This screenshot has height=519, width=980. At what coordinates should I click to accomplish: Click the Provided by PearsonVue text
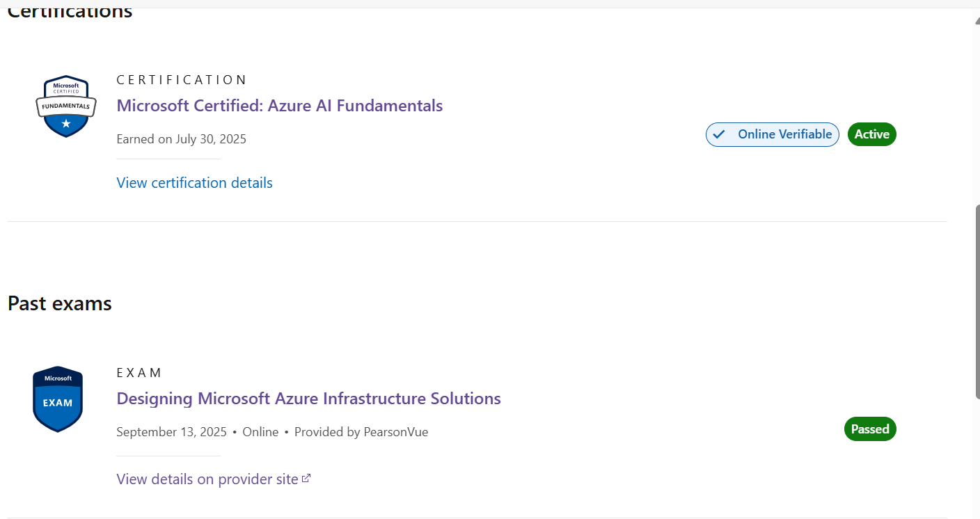pos(361,431)
